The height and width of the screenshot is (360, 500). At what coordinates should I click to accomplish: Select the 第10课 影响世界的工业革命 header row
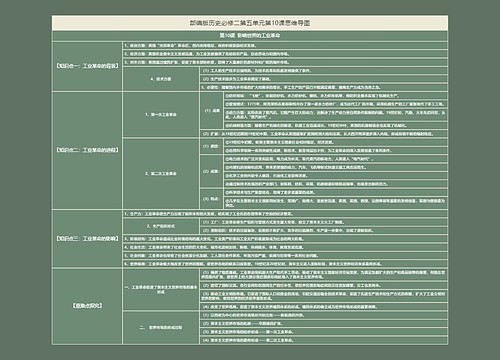click(x=250, y=35)
